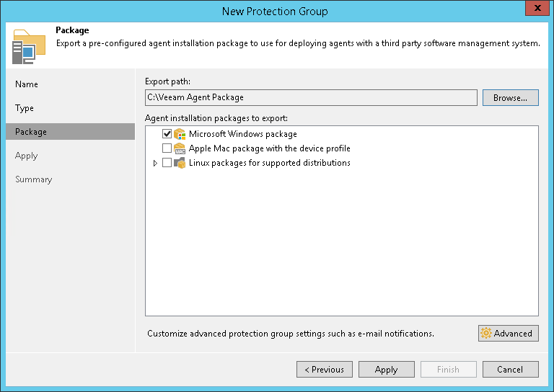
Task: Open the Summary wizard step
Action: point(34,179)
